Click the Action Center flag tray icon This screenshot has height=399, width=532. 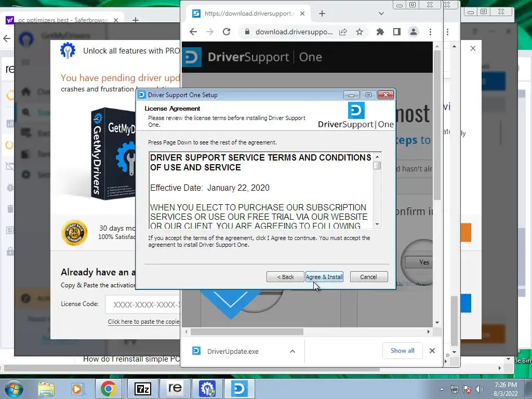point(467,389)
